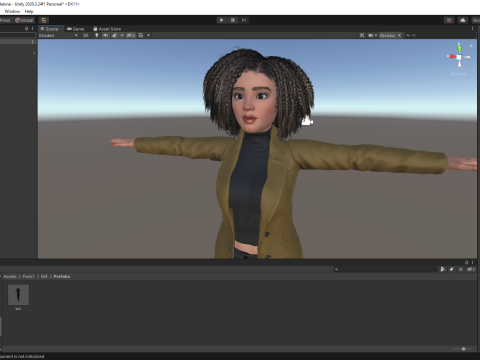Click the gray negative X axis cone on the gizmo
Viewport: 480px width, 360px height.
pyautogui.click(x=467, y=58)
